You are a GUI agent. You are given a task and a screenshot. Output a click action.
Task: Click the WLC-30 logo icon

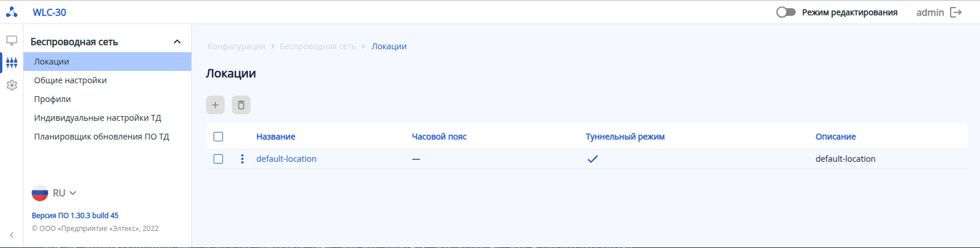(x=12, y=12)
